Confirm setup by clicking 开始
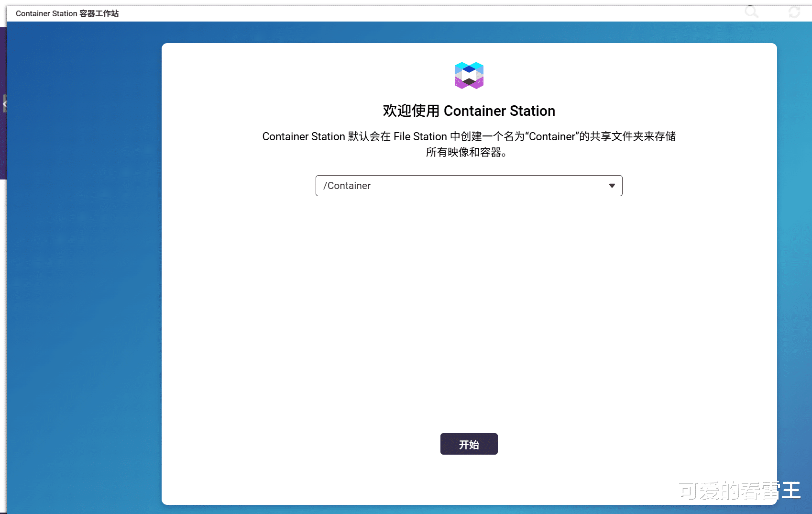The height and width of the screenshot is (514, 812). 469,444
